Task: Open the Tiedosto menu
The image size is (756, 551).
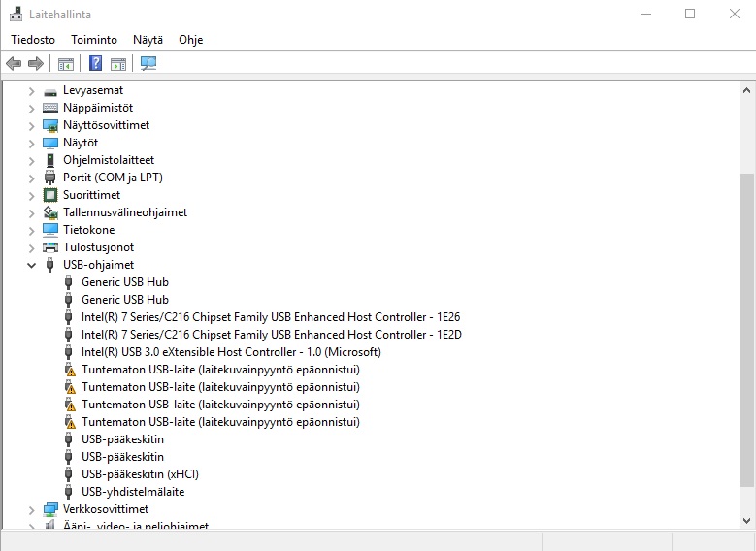Action: [33, 40]
